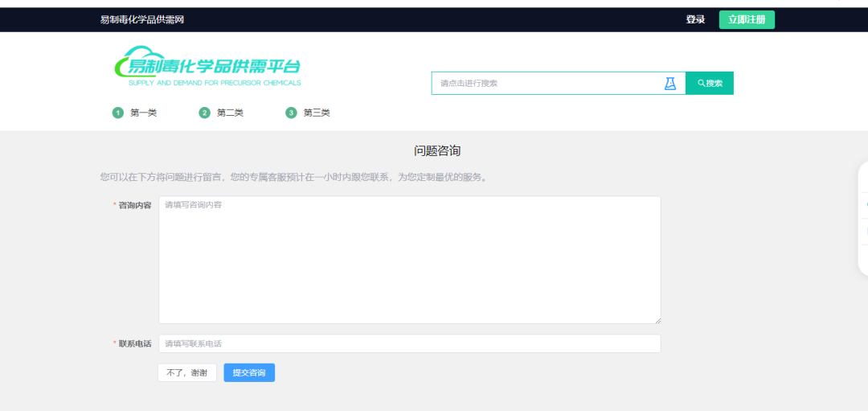This screenshot has height=411, width=868.
Task: Click the floating side panel at right edge
Action: [x=863, y=219]
